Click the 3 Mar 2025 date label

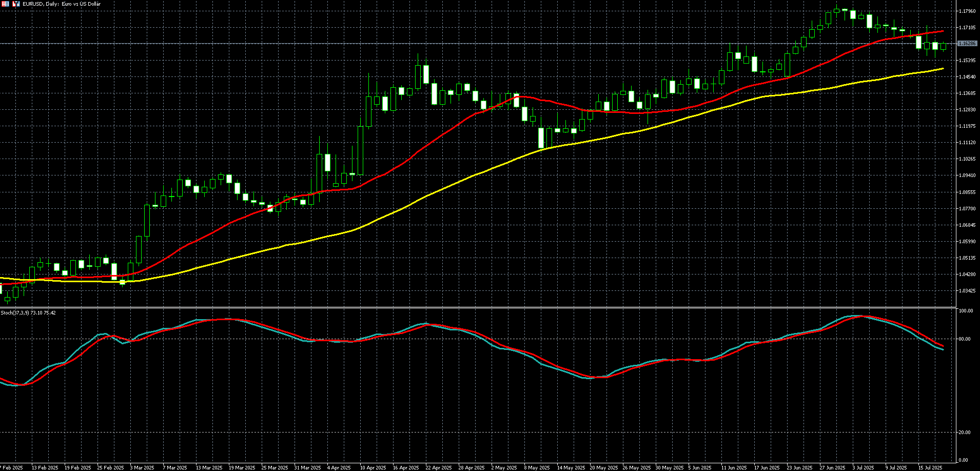(x=142, y=467)
